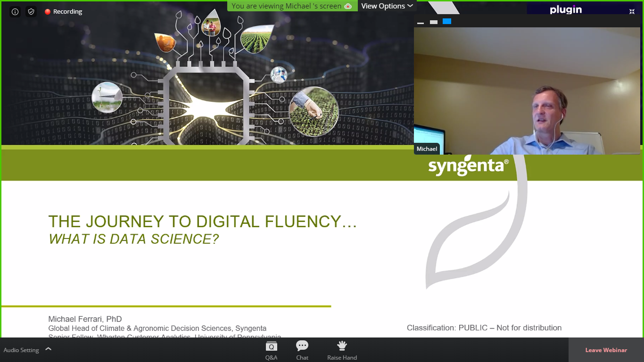Open the Q&A panel

(x=271, y=350)
